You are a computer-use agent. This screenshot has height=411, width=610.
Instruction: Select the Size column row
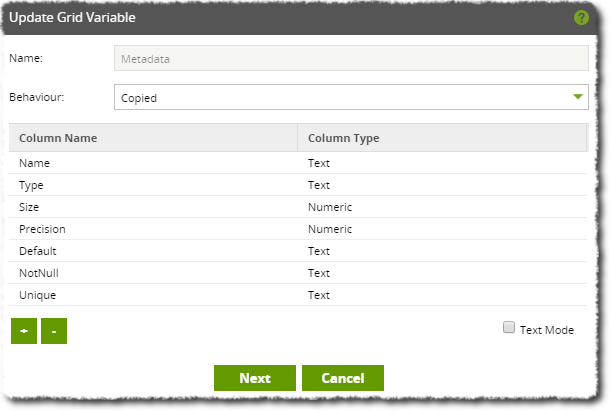pos(298,207)
